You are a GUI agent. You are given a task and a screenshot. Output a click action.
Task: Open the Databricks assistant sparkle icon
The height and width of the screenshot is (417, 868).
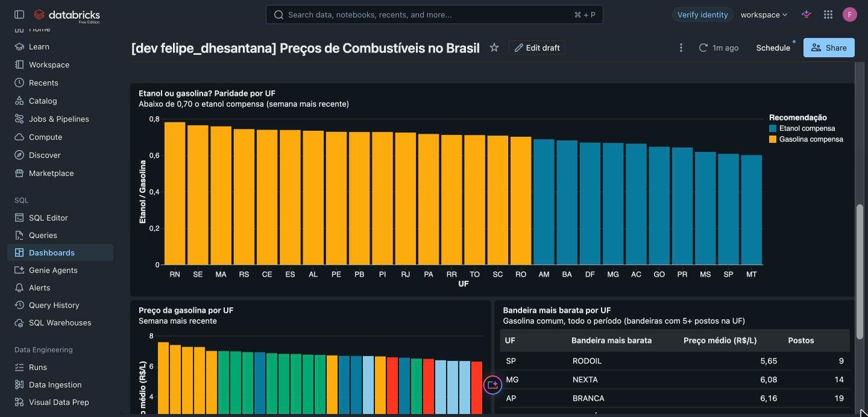tap(807, 14)
